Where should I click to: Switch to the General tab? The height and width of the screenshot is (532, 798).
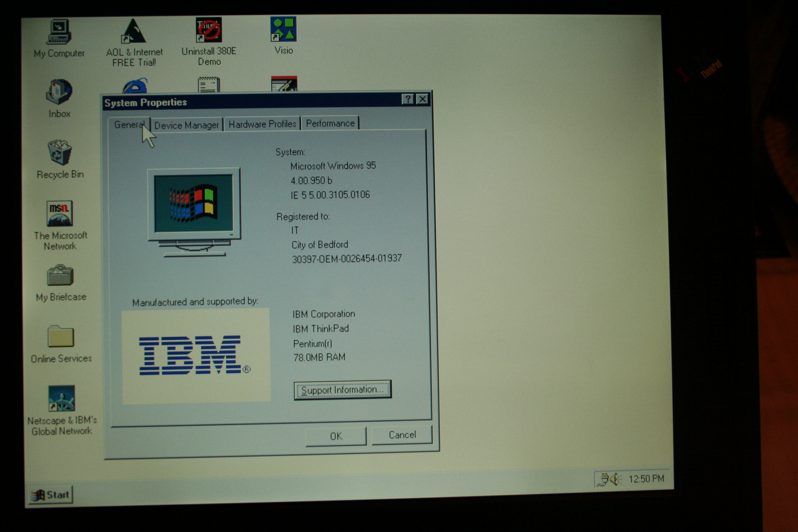129,125
